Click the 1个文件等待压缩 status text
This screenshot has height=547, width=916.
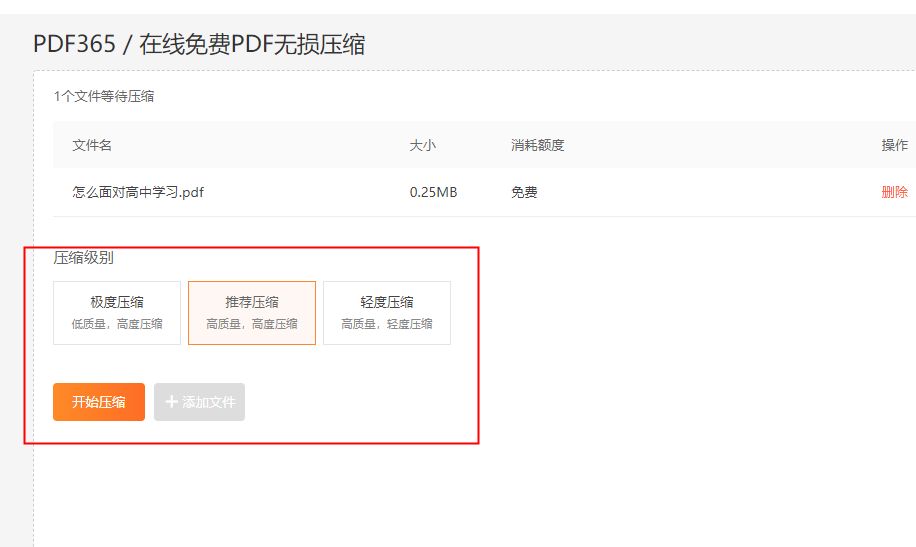(x=104, y=96)
